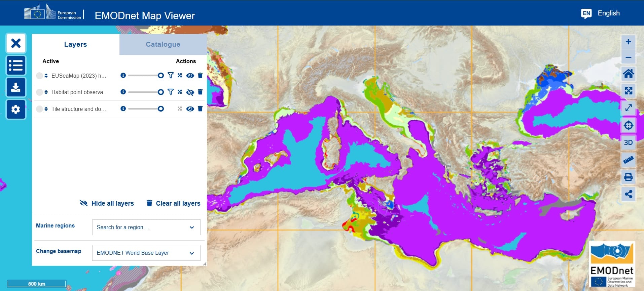644x291 pixels.
Task: Open the Change basemap dropdown
Action: pyautogui.click(x=146, y=253)
